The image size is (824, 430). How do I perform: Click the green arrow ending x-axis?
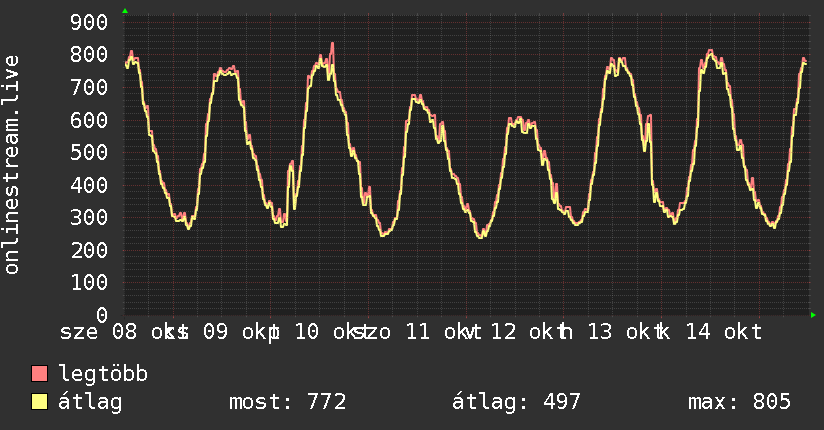coord(813,315)
